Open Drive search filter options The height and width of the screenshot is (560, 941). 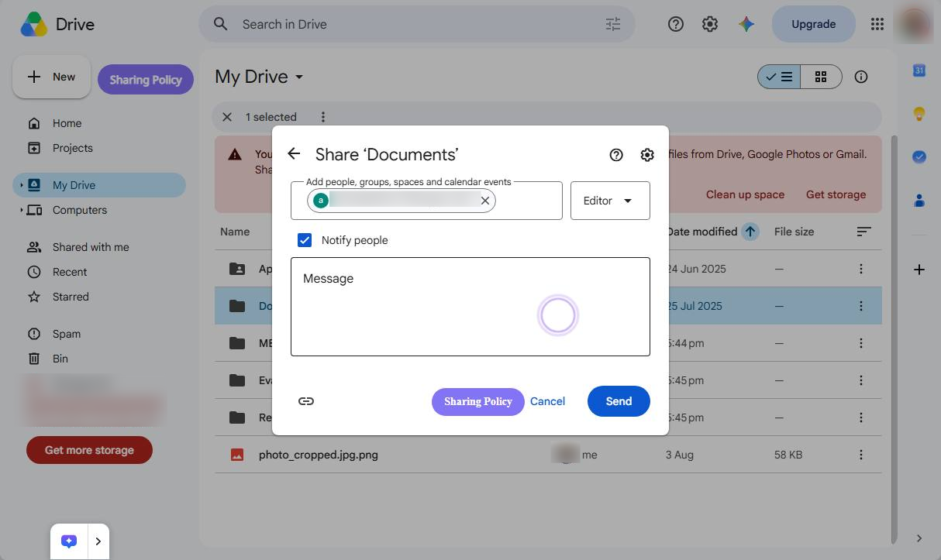pos(613,24)
